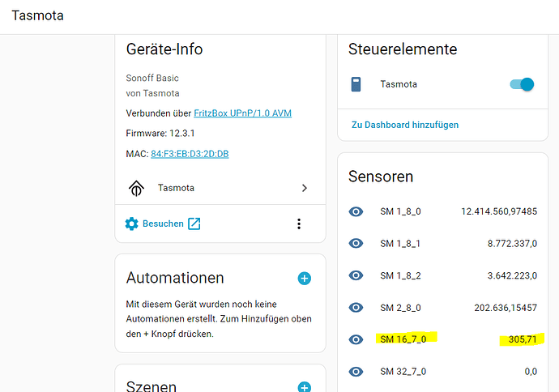Open the FritzBox UPnP/1.0 AVM link
This screenshot has height=392, width=559.
pyautogui.click(x=243, y=113)
